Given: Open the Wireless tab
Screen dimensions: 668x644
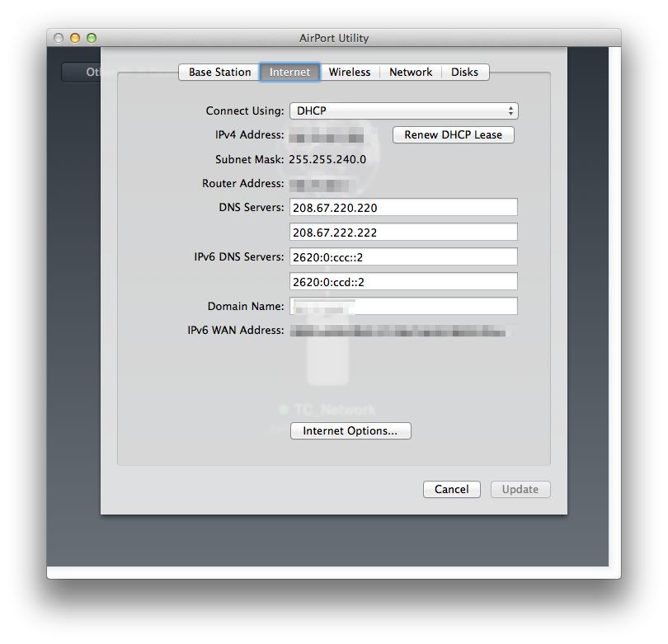Looking at the screenshot, I should pyautogui.click(x=350, y=72).
